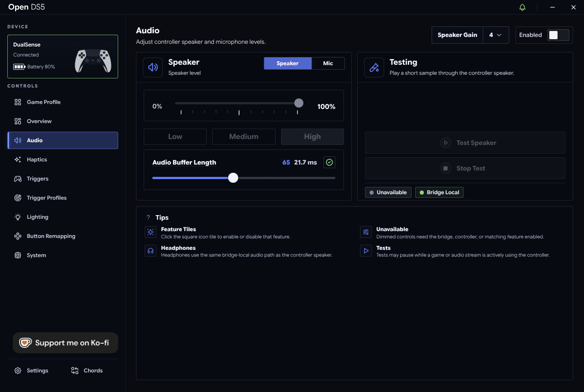Select the High speaker preset
The width and height of the screenshot is (584, 392).
pyautogui.click(x=313, y=137)
